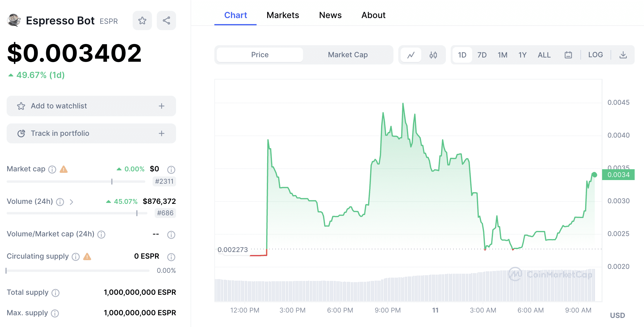644x327 pixels.
Task: Select the line chart view icon
Action: point(411,55)
